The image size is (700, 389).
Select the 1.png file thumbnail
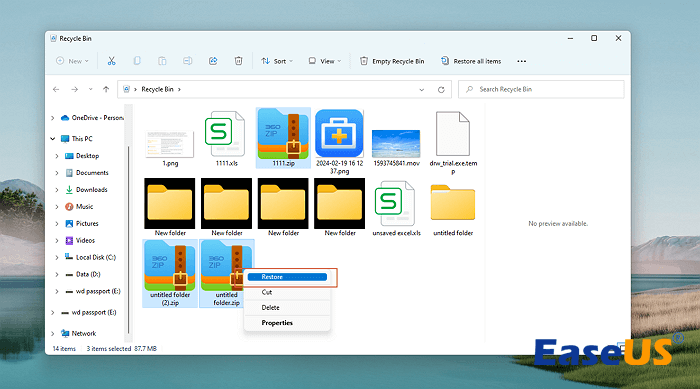click(170, 143)
